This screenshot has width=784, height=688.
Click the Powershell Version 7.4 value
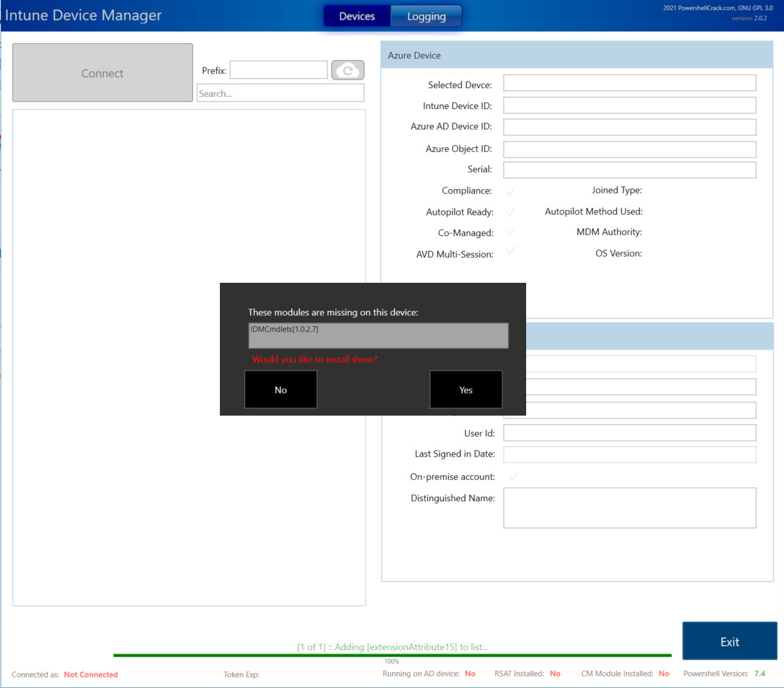pyautogui.click(x=759, y=673)
